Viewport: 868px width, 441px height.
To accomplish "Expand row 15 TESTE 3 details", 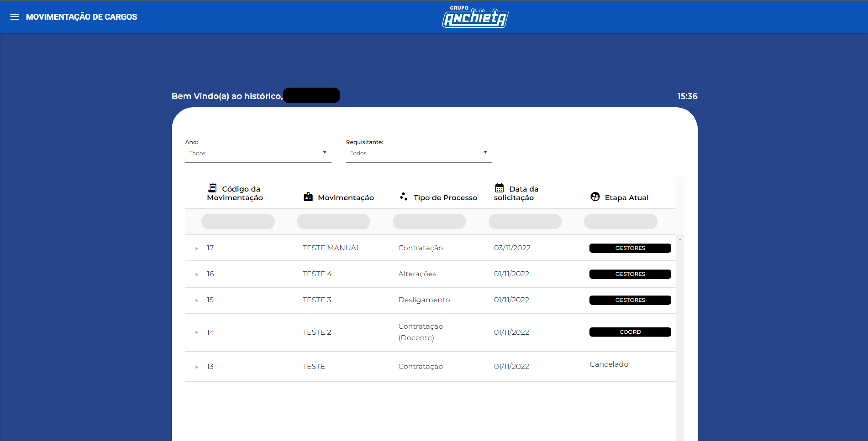I will tap(197, 300).
